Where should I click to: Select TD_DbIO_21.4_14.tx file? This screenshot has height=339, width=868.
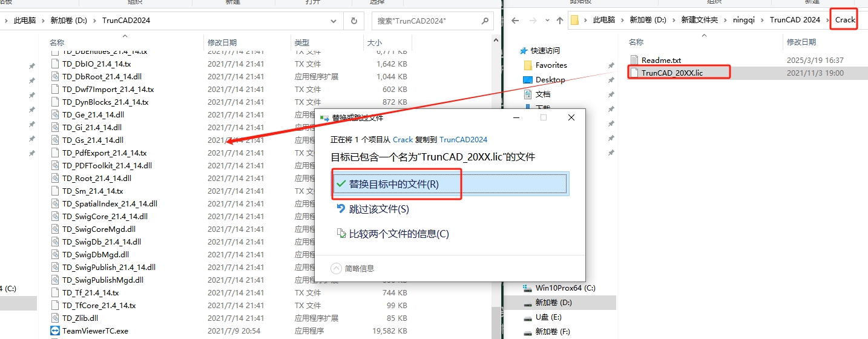pos(97,64)
